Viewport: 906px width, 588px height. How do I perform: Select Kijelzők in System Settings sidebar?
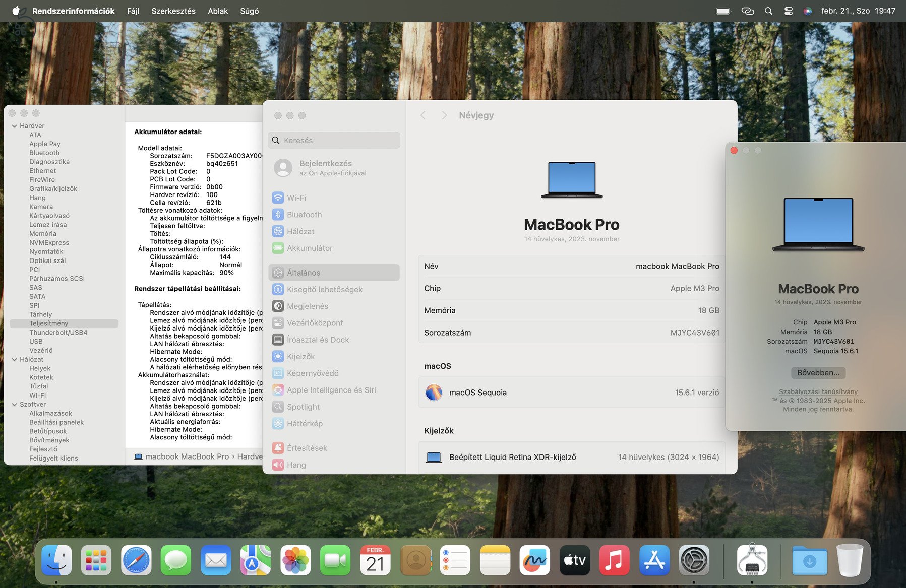[x=304, y=356]
